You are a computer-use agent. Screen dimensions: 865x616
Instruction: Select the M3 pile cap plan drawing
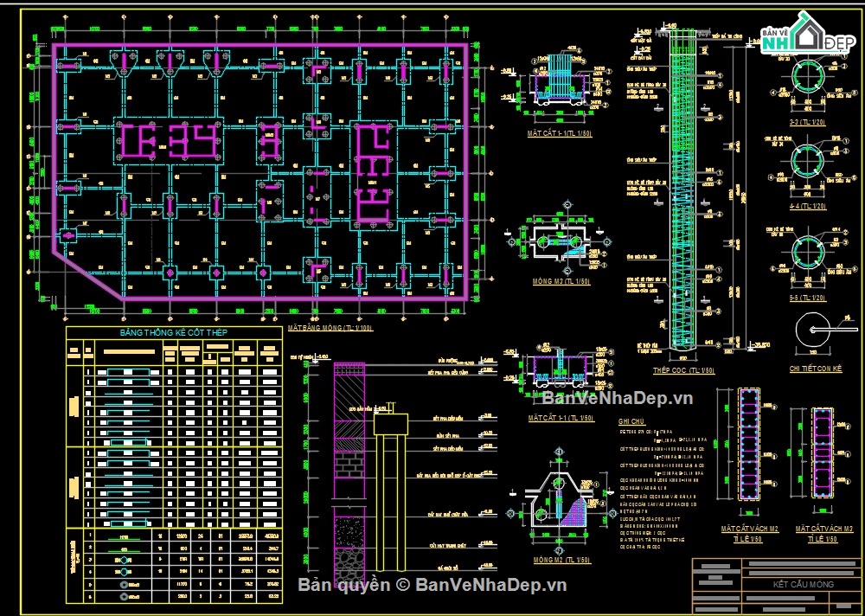(560, 243)
